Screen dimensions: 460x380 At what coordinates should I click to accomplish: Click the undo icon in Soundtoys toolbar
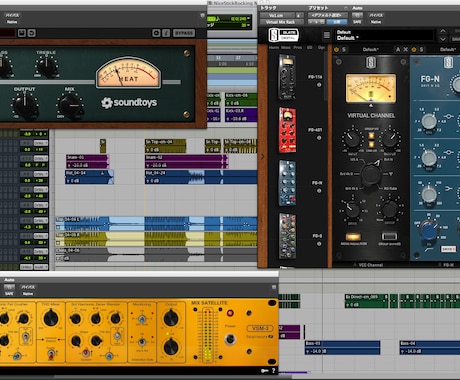tap(32, 33)
